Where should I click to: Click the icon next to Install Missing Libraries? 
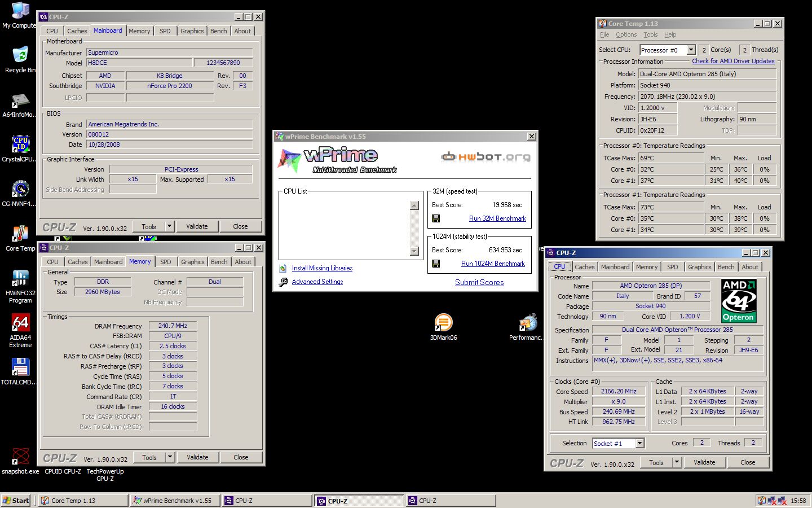tap(283, 269)
